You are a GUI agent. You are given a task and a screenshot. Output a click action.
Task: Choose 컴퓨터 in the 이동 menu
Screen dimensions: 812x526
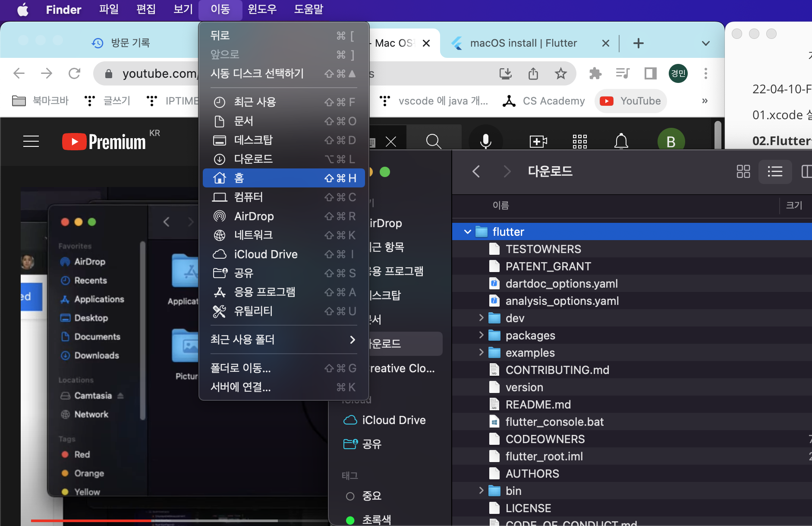click(x=284, y=197)
